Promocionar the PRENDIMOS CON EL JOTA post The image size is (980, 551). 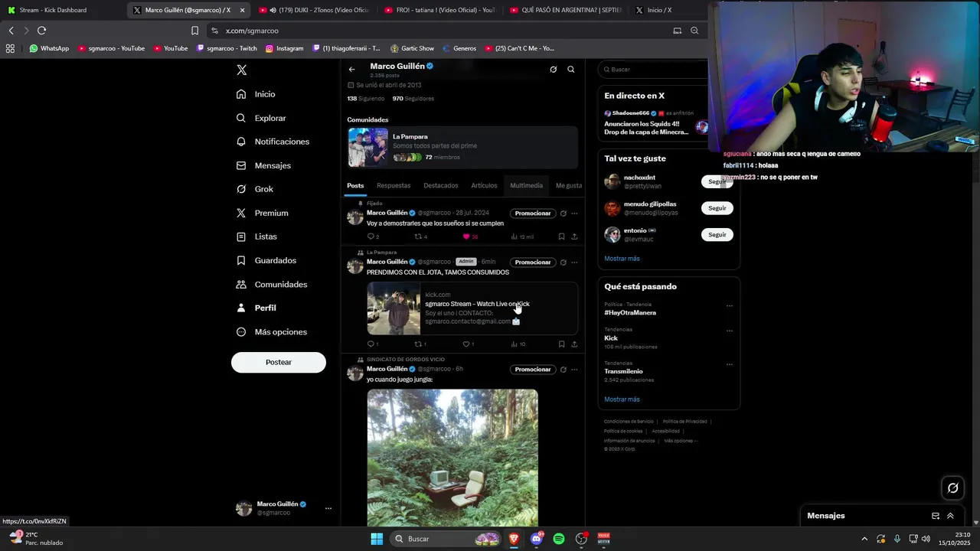coord(532,262)
